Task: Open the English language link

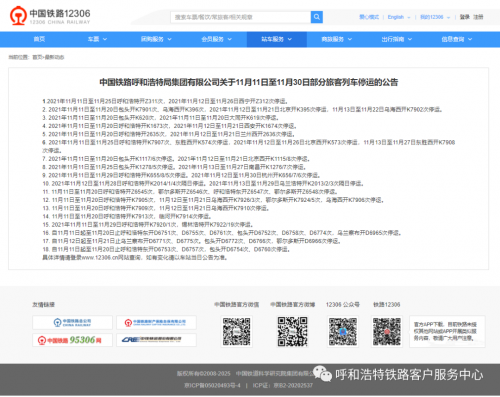Action: (x=396, y=17)
